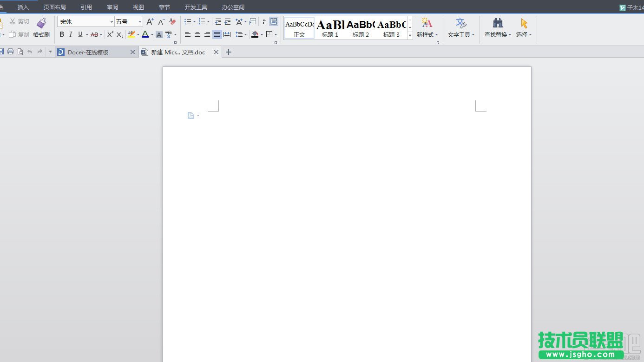Toggle italic formatting

(x=71, y=34)
